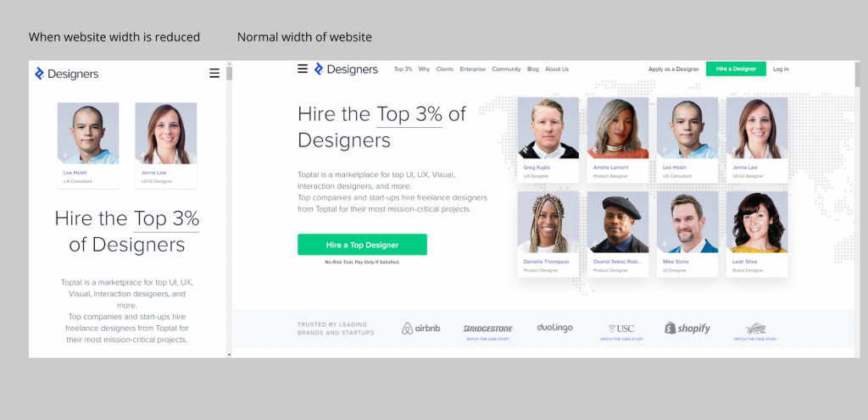Click the green Hire a Designer button
Image resolution: width=868 pixels, height=420 pixels.
point(736,69)
